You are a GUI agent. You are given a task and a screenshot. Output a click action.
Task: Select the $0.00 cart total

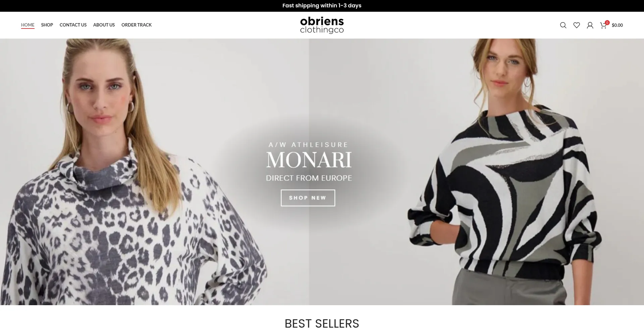[617, 25]
